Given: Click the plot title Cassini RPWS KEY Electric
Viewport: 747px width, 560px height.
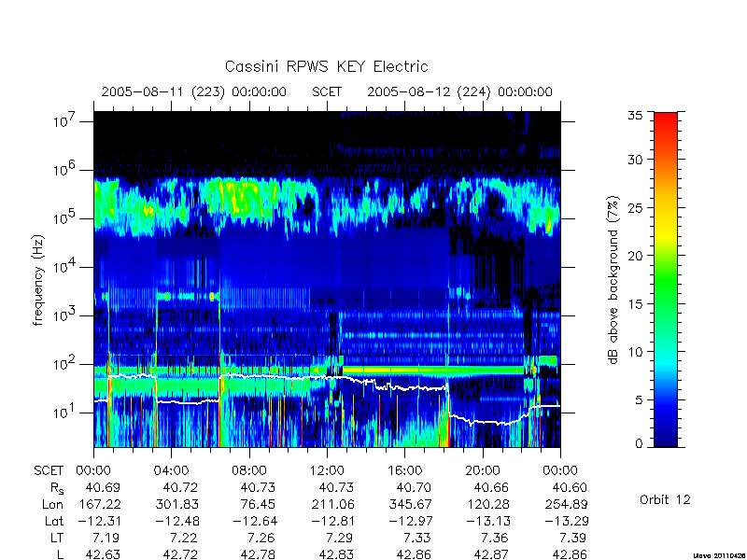Looking at the screenshot, I should [x=326, y=66].
